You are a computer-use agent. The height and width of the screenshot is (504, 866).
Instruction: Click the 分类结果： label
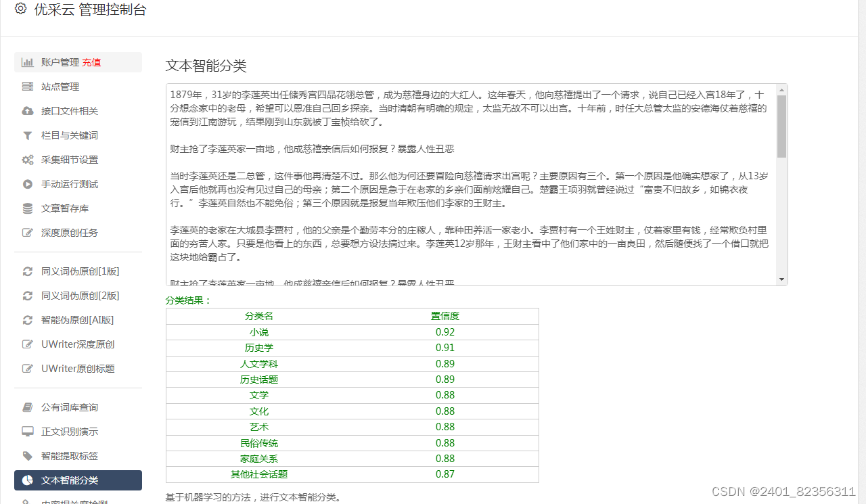click(189, 300)
